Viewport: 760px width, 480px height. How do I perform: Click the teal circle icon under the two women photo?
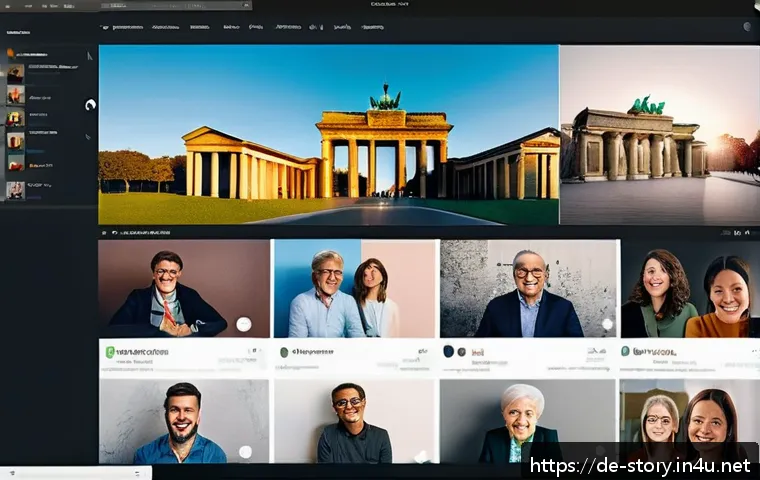click(x=625, y=351)
